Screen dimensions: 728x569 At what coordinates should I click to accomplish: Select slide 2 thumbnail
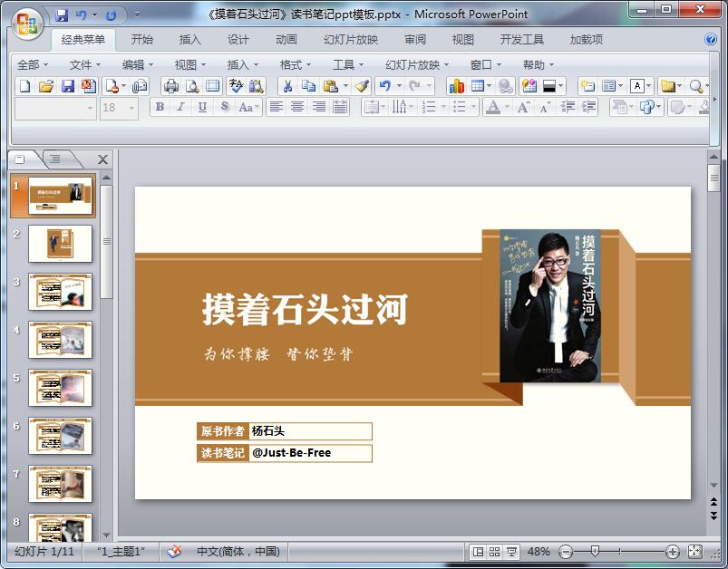(61, 244)
